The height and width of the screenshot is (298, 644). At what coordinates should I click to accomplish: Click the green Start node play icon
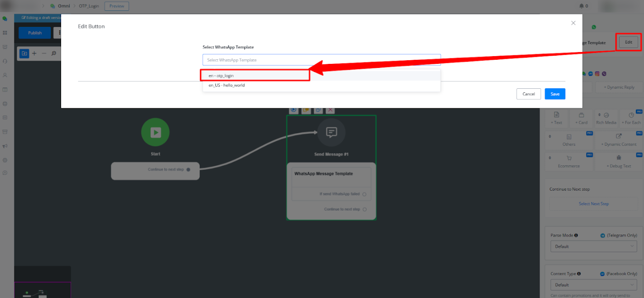point(155,132)
